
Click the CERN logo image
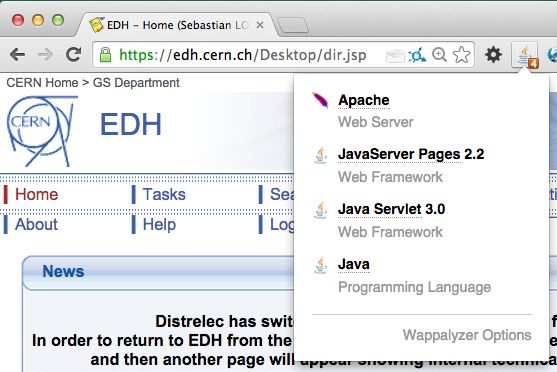(42, 131)
